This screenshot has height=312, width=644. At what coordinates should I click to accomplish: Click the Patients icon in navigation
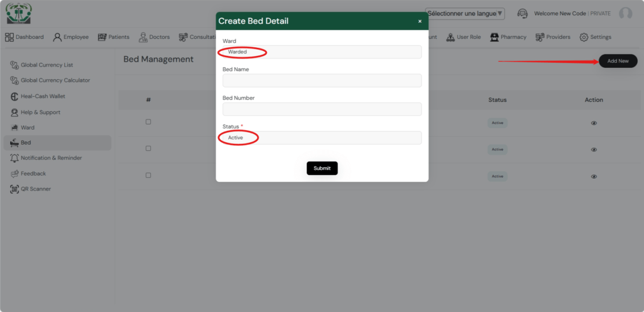click(103, 37)
